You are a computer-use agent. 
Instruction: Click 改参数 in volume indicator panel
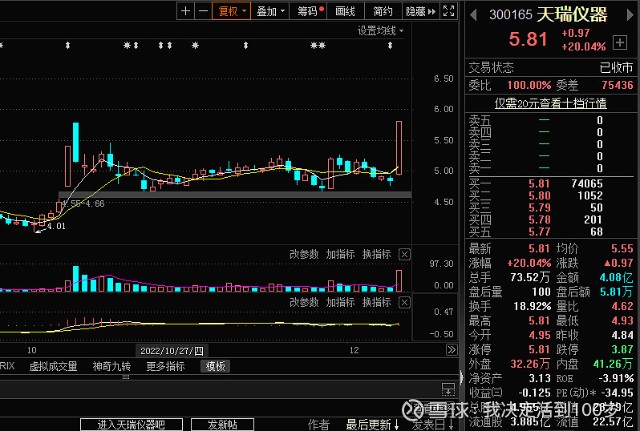304,254
